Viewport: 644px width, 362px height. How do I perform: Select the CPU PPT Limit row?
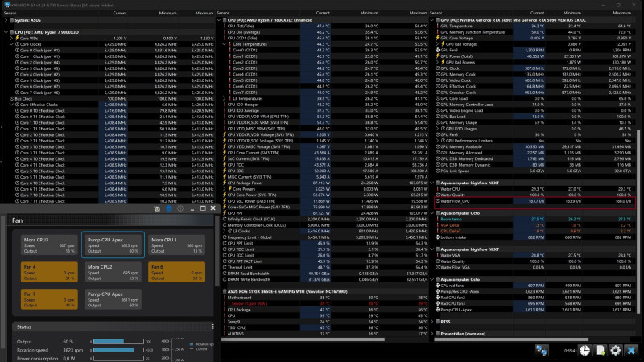pos(325,244)
